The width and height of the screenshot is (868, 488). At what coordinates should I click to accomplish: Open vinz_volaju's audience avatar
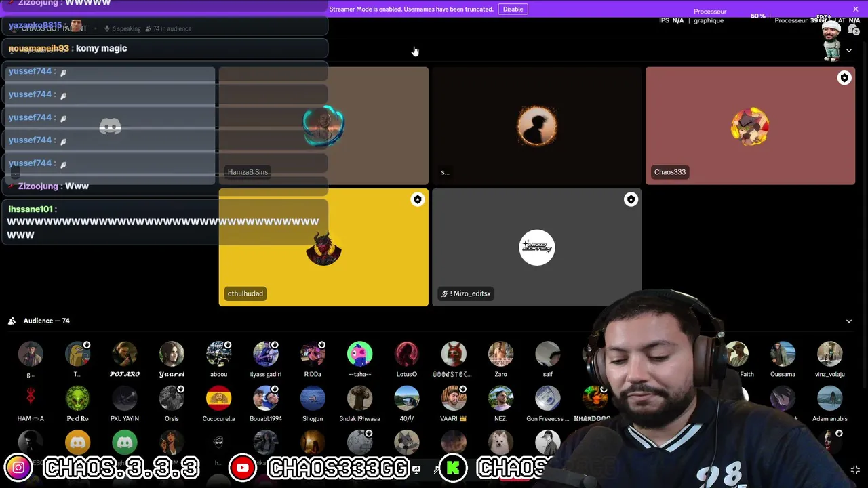point(830,354)
